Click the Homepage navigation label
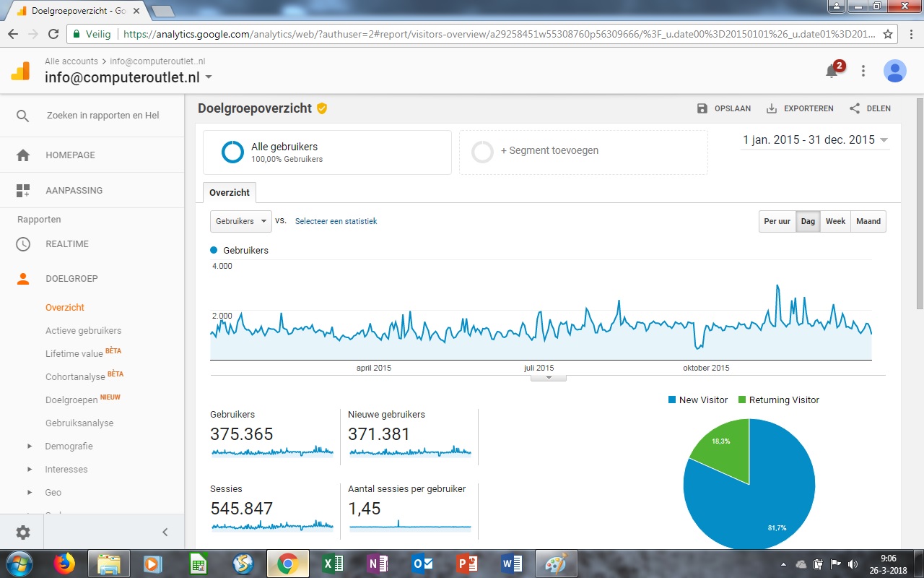 pyautogui.click(x=70, y=155)
